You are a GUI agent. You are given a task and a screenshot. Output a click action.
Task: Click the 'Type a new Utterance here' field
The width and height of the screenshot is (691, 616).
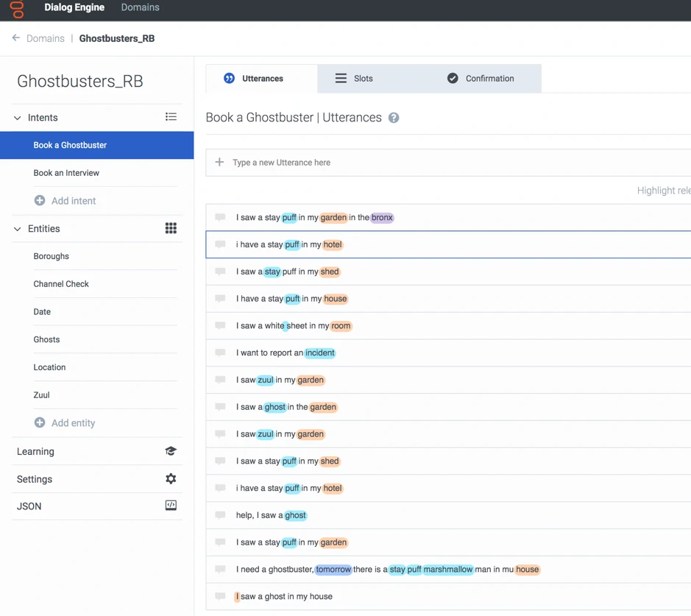click(448, 163)
